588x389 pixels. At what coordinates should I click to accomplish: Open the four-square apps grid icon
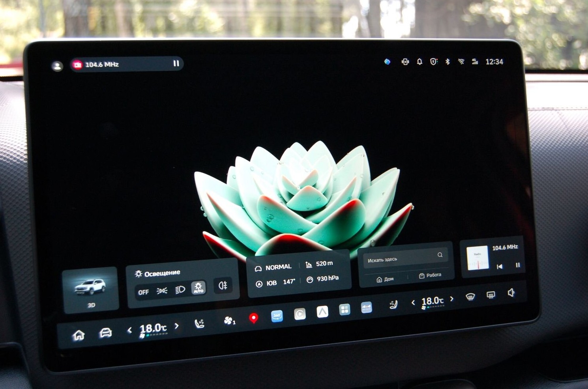345,310
